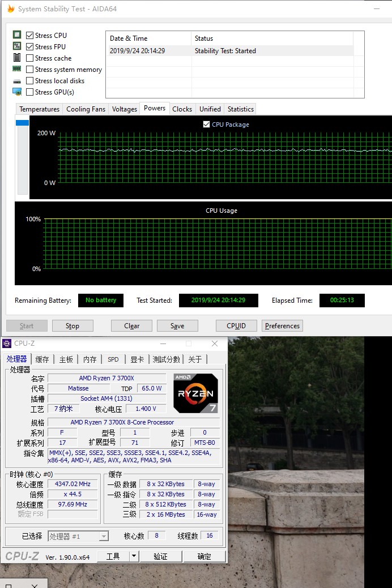Viewport: 392px width, 588px height.
Task: Disable the Stress CPU checkbox
Action: point(29,35)
